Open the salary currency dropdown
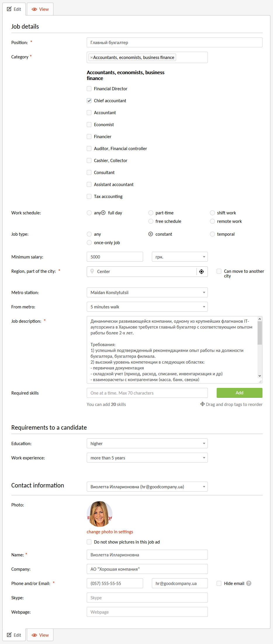Viewport: 273px width, 644px height. coord(180,257)
